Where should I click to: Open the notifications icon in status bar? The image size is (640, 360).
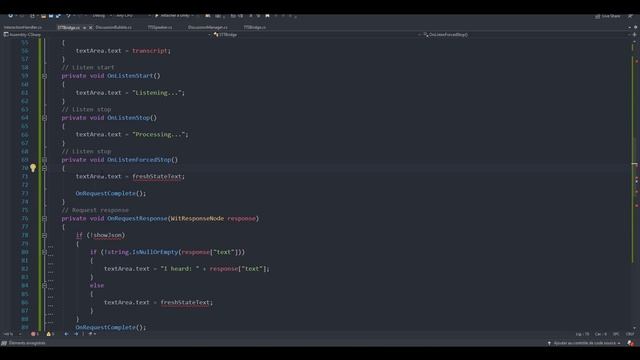631,343
